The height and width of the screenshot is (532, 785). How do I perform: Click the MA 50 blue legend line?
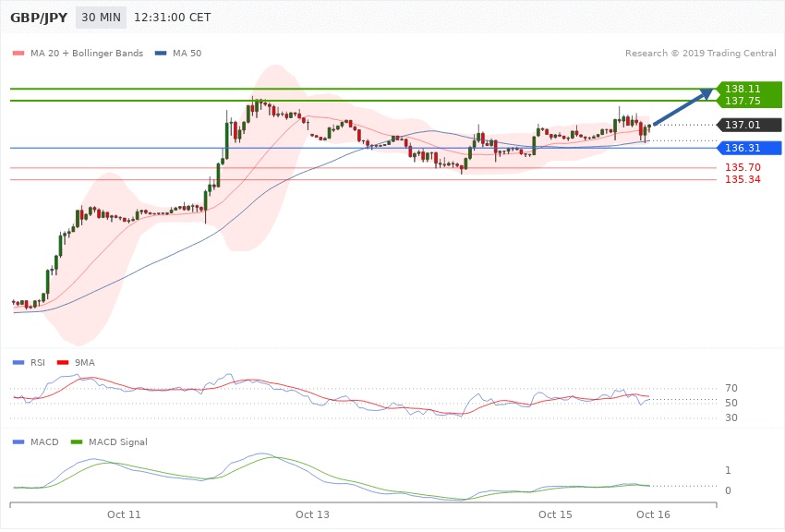(163, 54)
